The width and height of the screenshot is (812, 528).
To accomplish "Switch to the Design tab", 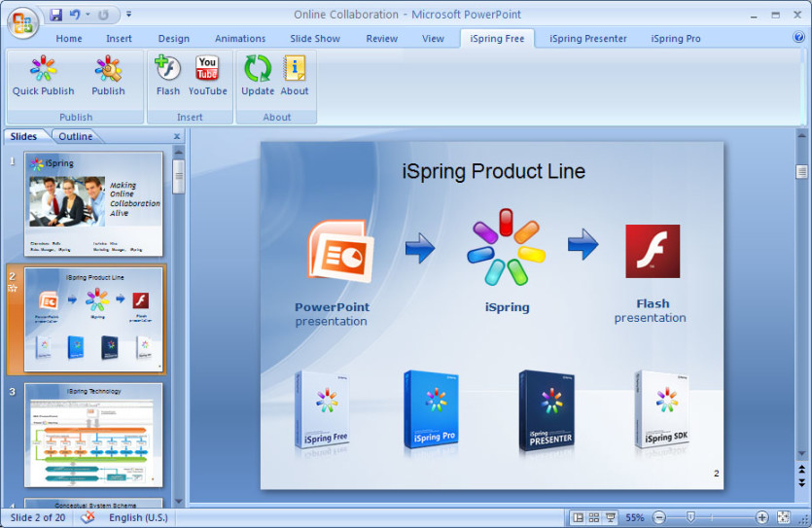I will coord(173,38).
